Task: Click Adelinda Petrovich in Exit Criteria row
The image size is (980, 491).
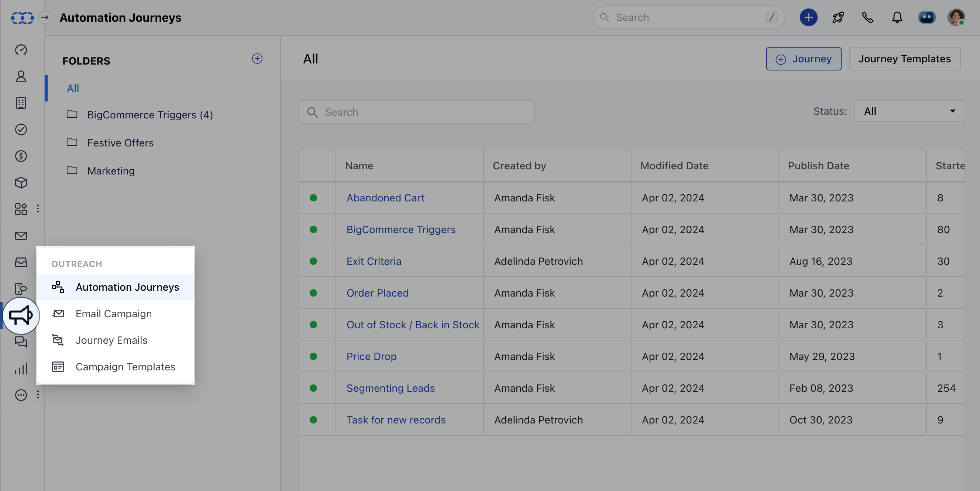Action: [538, 261]
